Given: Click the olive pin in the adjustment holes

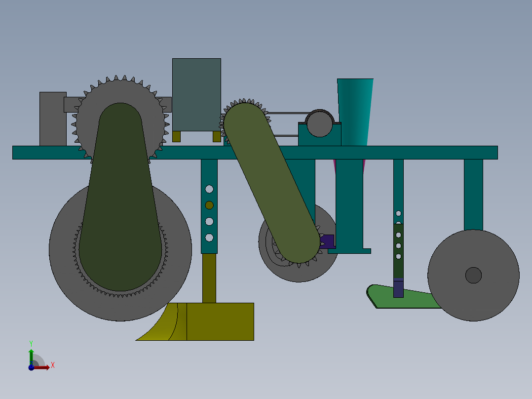Looking at the screenshot, I should (209, 205).
